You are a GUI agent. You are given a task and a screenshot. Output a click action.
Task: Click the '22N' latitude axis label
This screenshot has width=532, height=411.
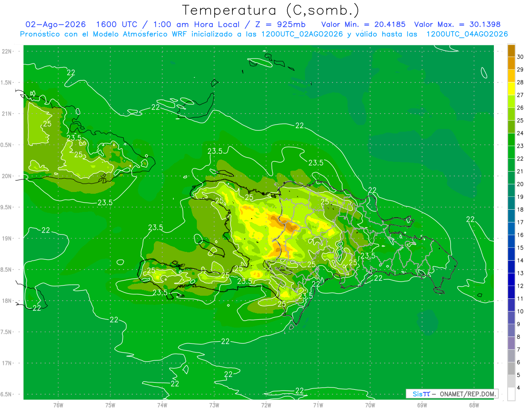[x=6, y=51]
